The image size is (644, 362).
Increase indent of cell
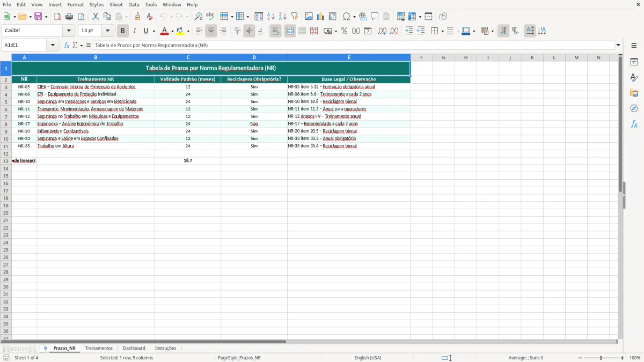click(x=409, y=31)
